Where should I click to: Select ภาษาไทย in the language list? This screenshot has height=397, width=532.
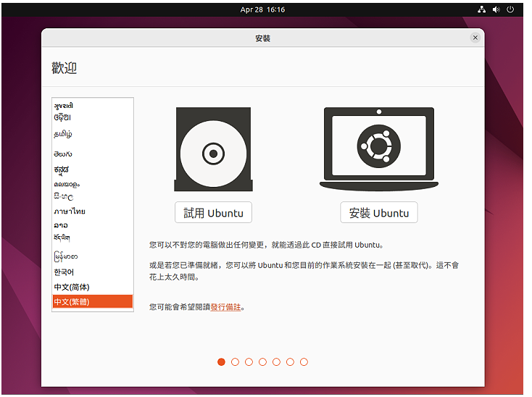click(93, 212)
